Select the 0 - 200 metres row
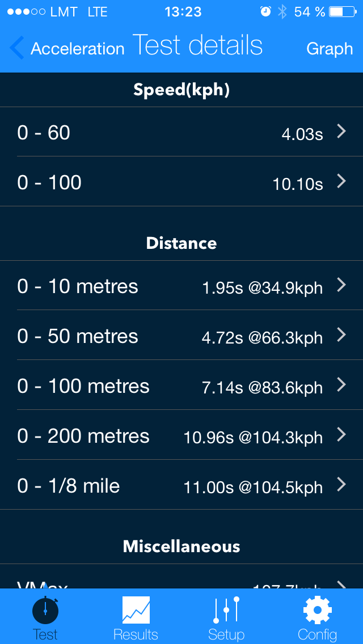This screenshot has height=644, width=363. pos(181,436)
